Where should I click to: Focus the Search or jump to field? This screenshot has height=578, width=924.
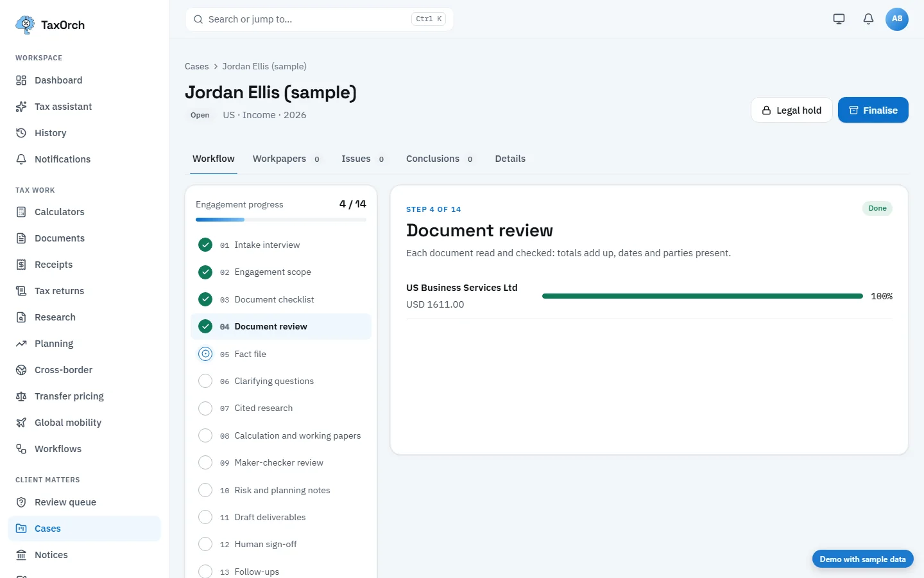click(x=319, y=19)
